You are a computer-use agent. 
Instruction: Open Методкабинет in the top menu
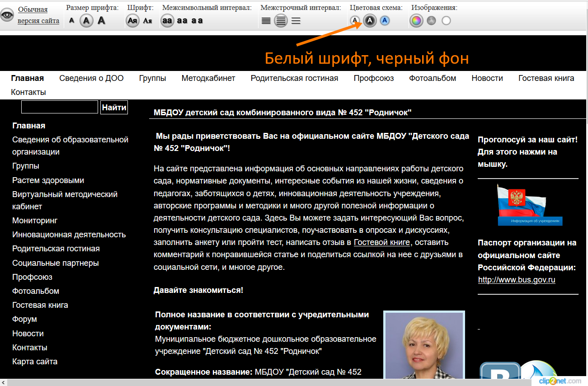(x=208, y=78)
